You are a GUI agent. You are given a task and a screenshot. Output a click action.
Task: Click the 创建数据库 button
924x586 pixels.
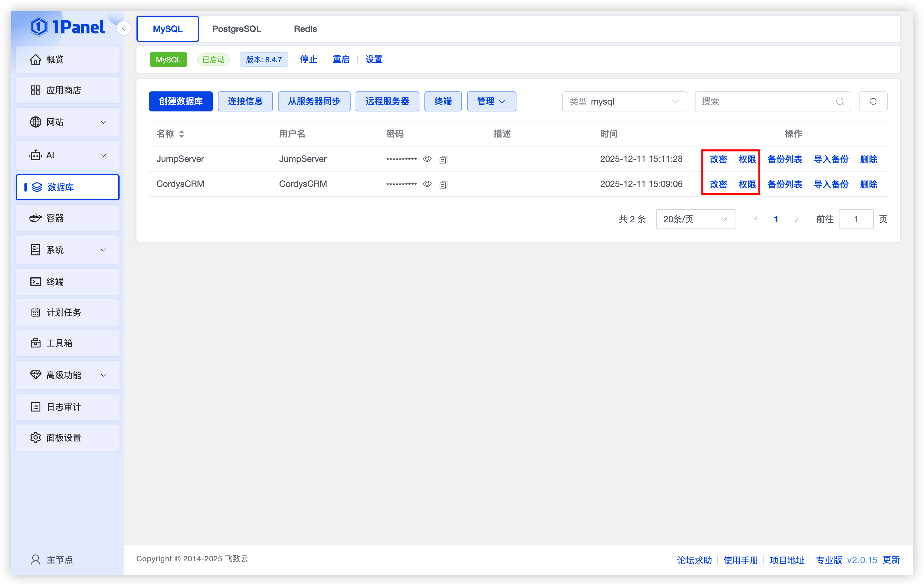pyautogui.click(x=181, y=101)
